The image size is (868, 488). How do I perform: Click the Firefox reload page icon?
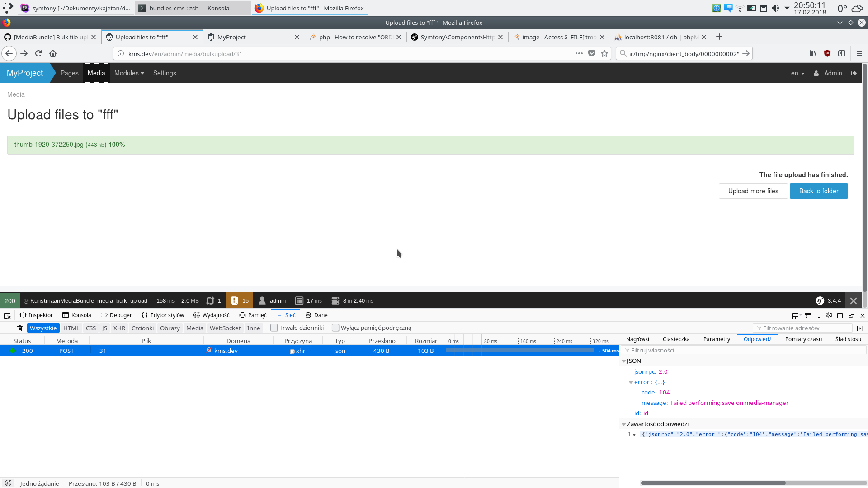coord(38,53)
